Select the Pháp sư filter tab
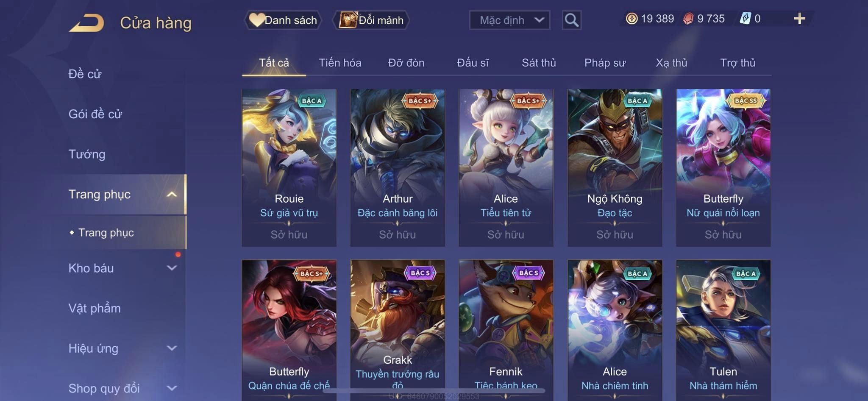Image resolution: width=868 pixels, height=401 pixels. [x=605, y=63]
